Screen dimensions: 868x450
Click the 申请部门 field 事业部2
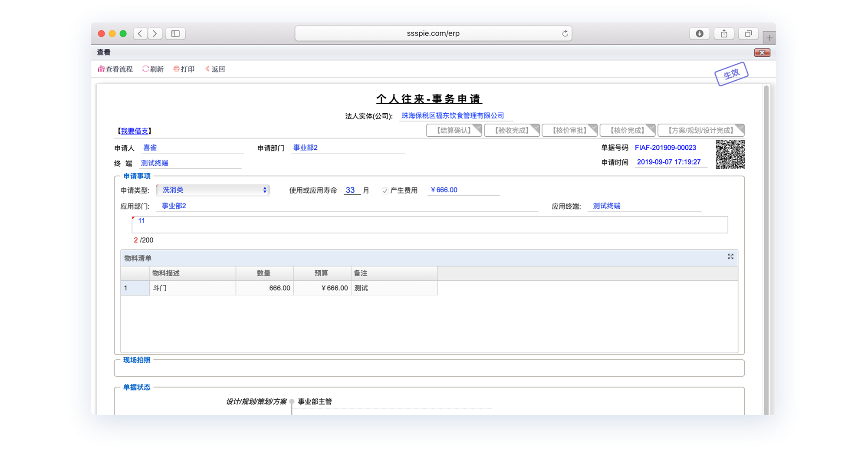(348, 148)
